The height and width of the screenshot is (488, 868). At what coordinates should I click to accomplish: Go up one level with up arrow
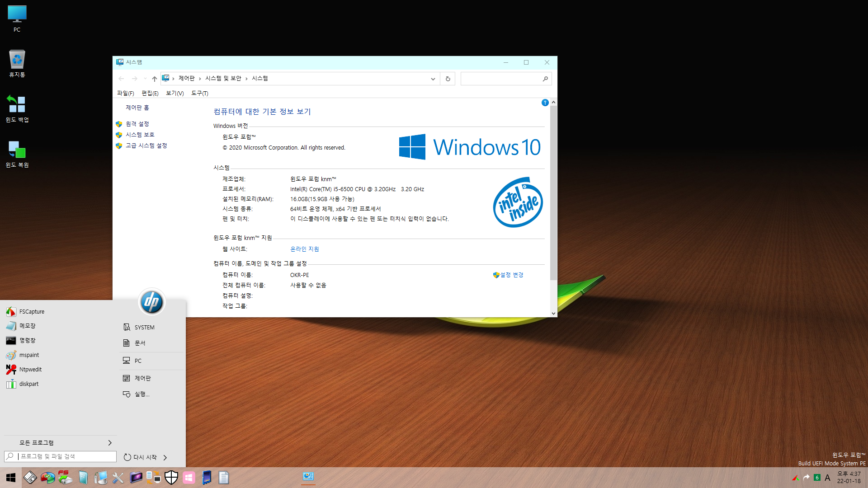(155, 79)
